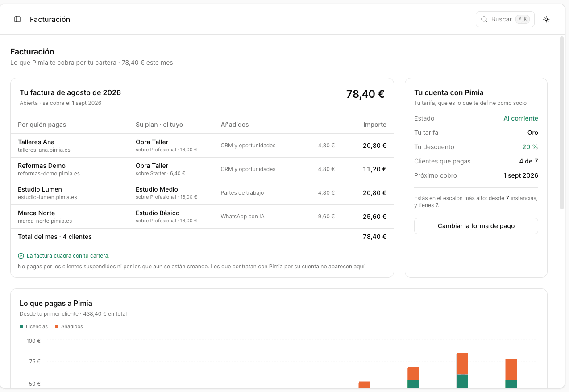
Task: Click the Partes de trabajo add-on
Action: 242,193
